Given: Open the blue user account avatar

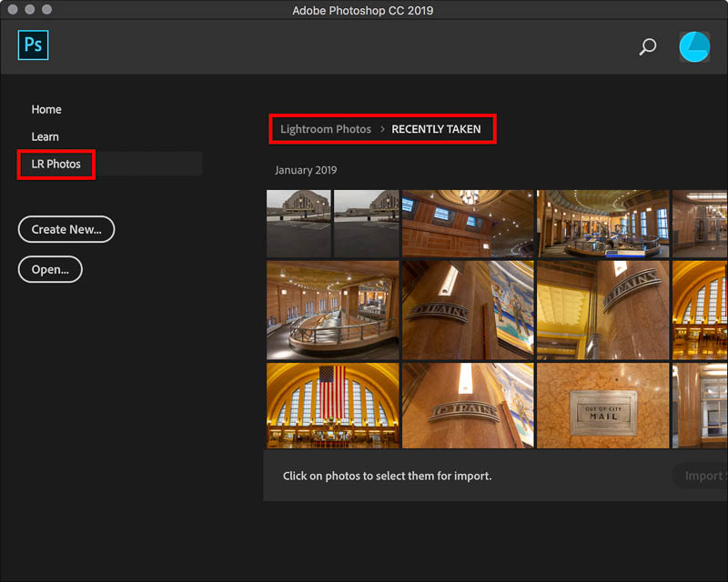Looking at the screenshot, I should tap(694, 47).
